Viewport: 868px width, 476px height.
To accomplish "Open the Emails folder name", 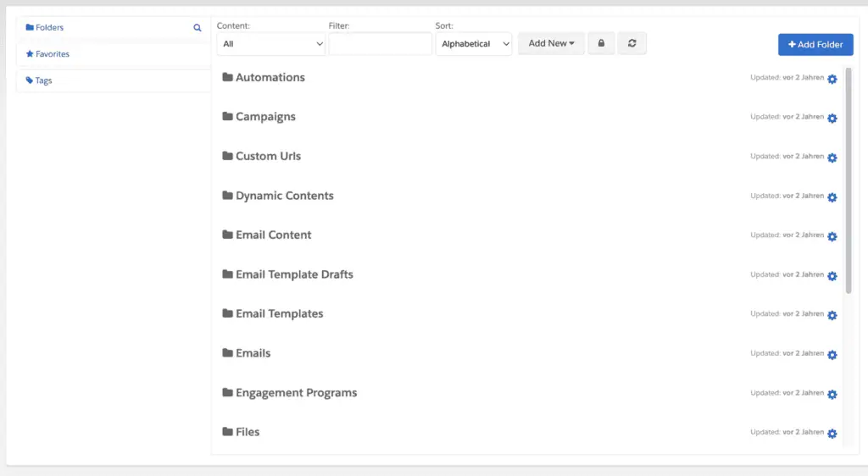I will (253, 352).
